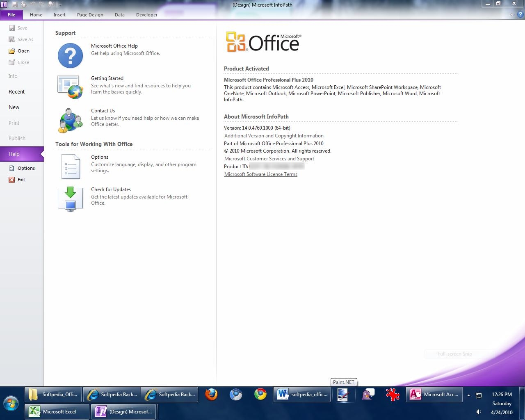Click the Getting Started heading text
The image size is (525, 420).
[107, 78]
